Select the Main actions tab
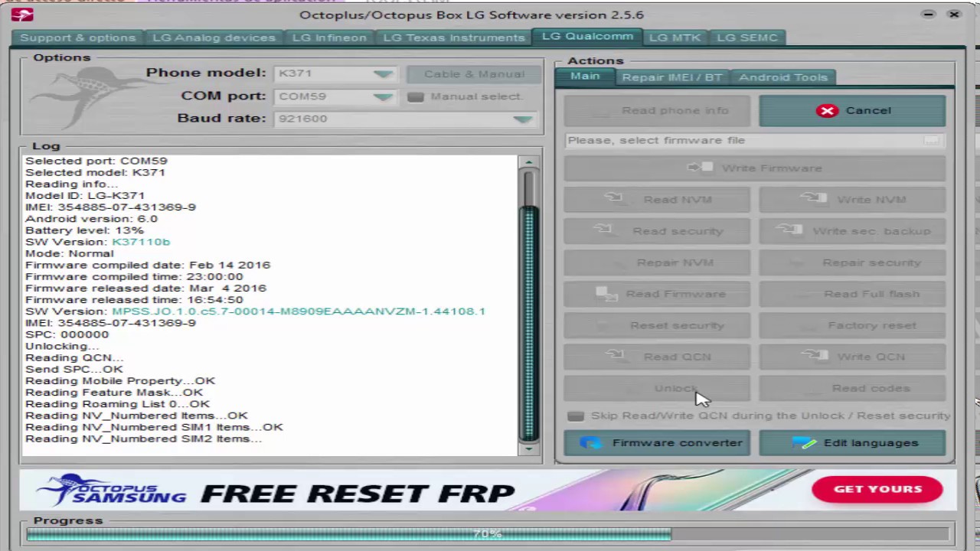The width and height of the screenshot is (980, 551). coord(585,76)
